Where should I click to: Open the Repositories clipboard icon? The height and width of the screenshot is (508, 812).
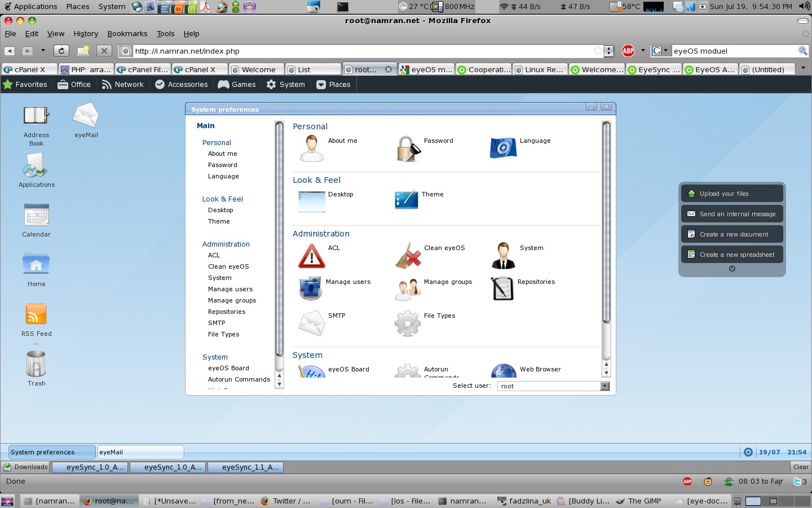click(502, 288)
